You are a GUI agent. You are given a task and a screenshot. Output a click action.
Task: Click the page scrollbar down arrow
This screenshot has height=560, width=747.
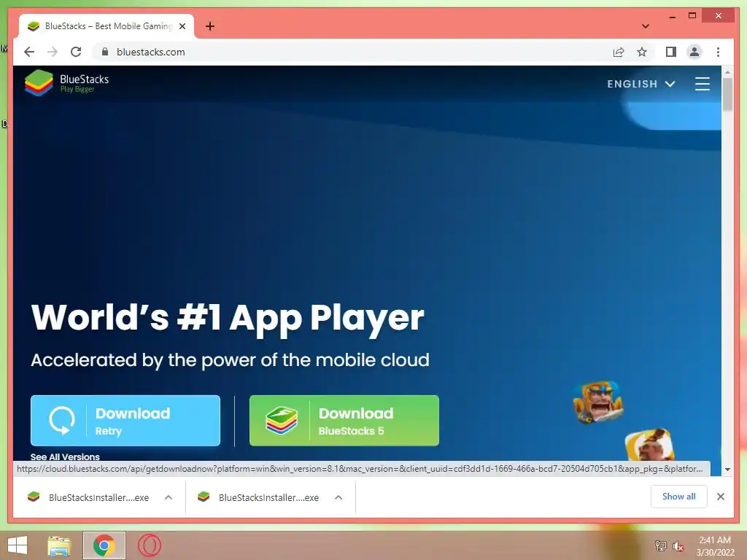click(x=727, y=470)
